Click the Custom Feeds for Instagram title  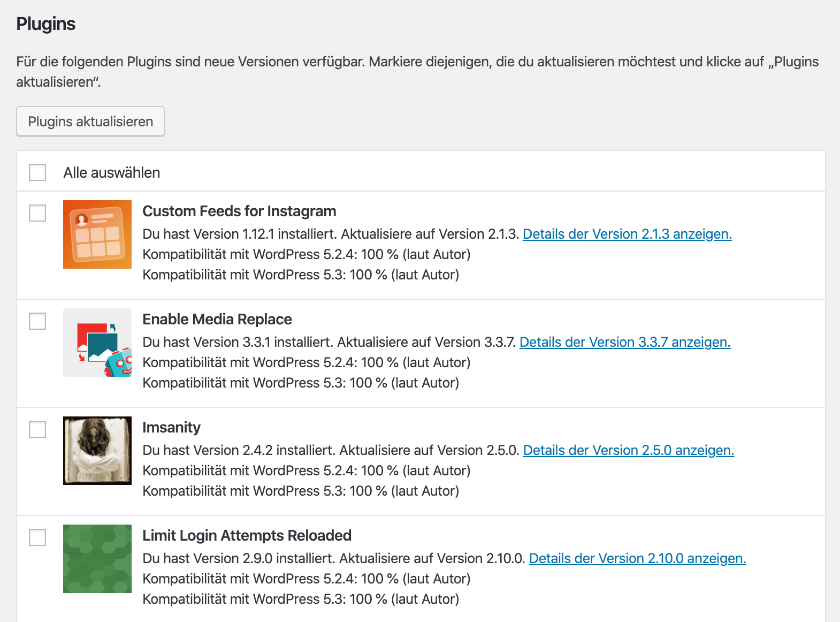point(239,211)
